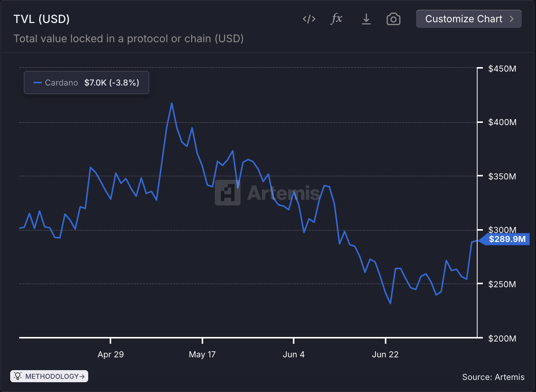Click the TVL (USD) chart title
Image resolution: width=536 pixels, height=392 pixels.
coord(41,19)
